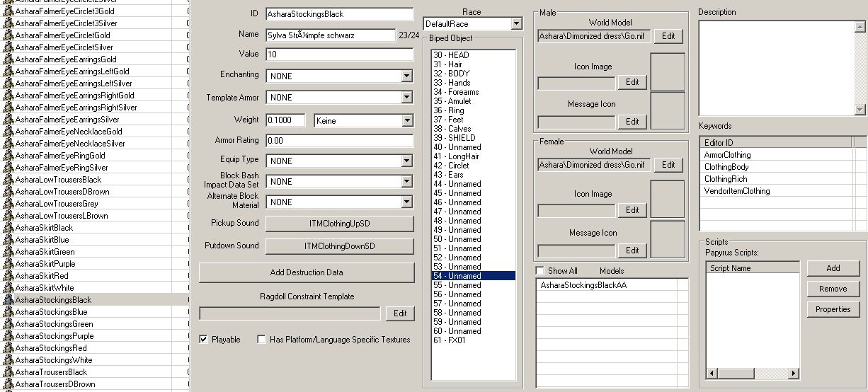Viewport: 868px width, 392px height.
Task: Uncheck the Playable checkbox
Action: [204, 340]
